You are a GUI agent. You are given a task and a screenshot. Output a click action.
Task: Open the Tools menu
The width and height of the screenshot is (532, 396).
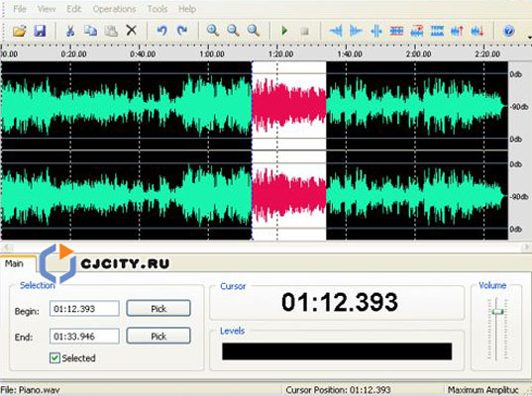pos(158,9)
